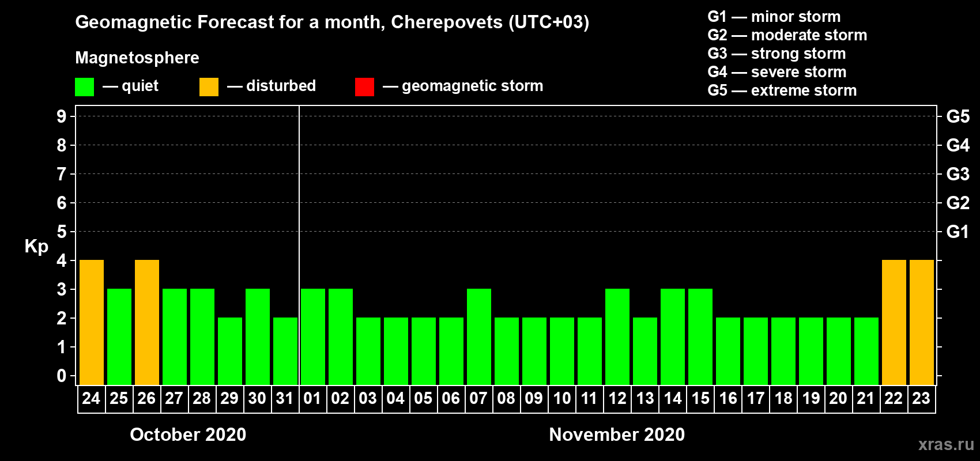Click the October 2020 month label
The image size is (980, 461).
tap(188, 434)
